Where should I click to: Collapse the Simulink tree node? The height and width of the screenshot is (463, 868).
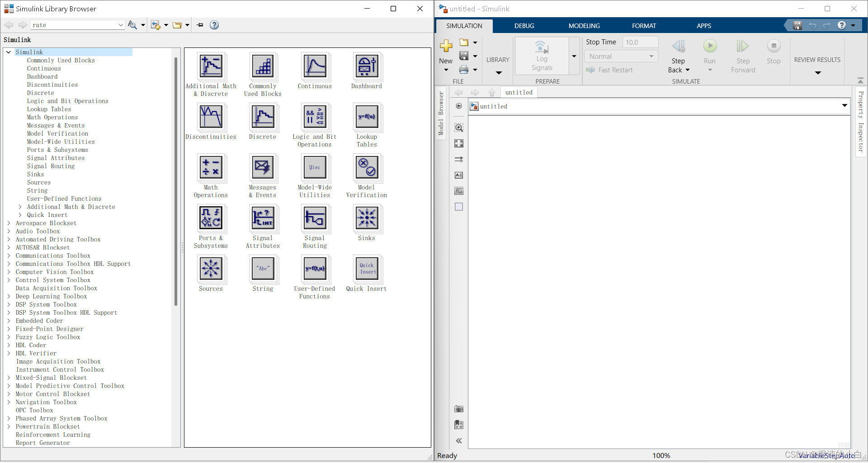click(x=9, y=52)
